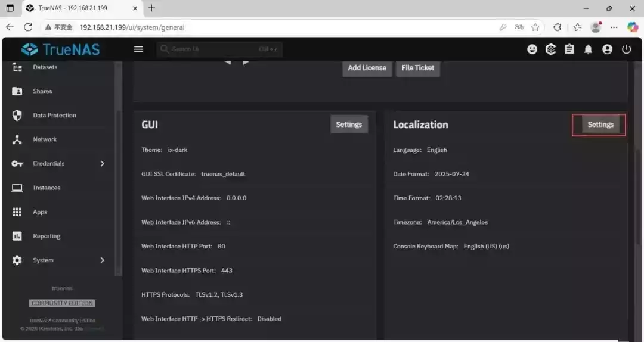Open Localization Settings button

600,125
